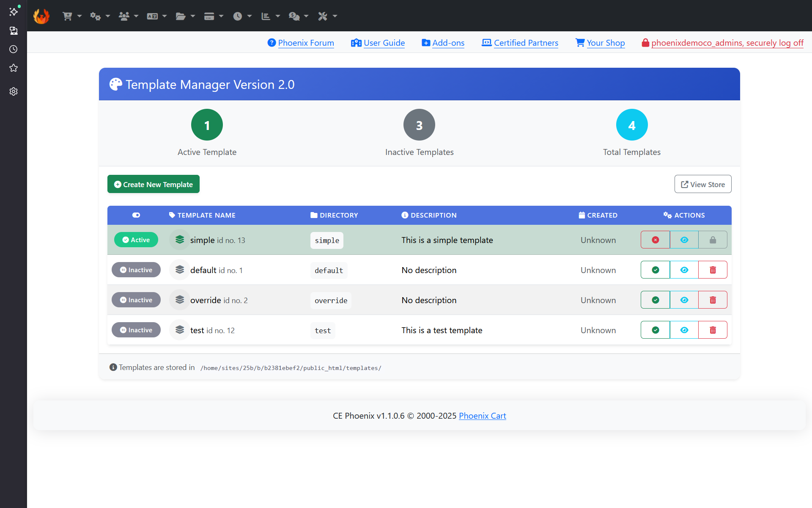Preview simple template with eye icon
The width and height of the screenshot is (812, 508).
(x=684, y=240)
